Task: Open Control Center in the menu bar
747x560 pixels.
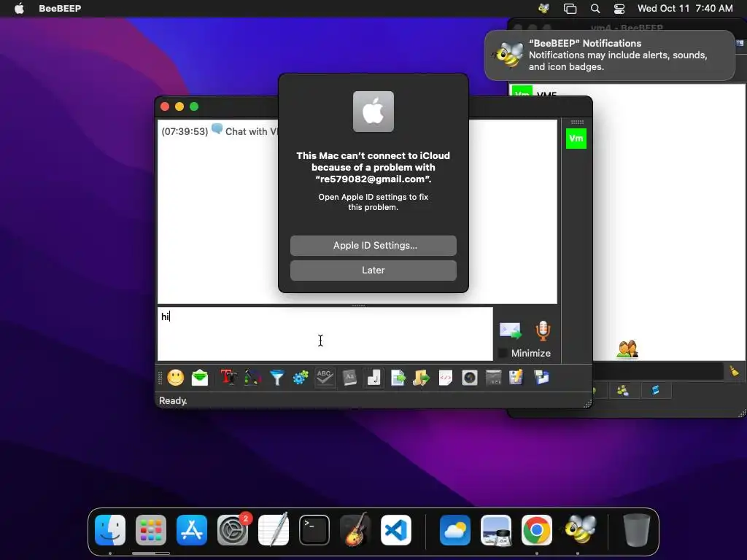Action: click(x=619, y=8)
